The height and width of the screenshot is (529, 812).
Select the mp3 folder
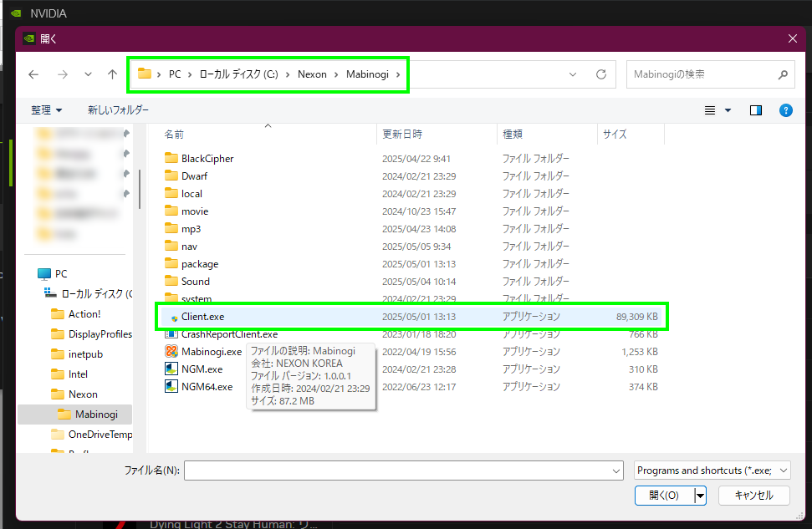click(x=191, y=229)
